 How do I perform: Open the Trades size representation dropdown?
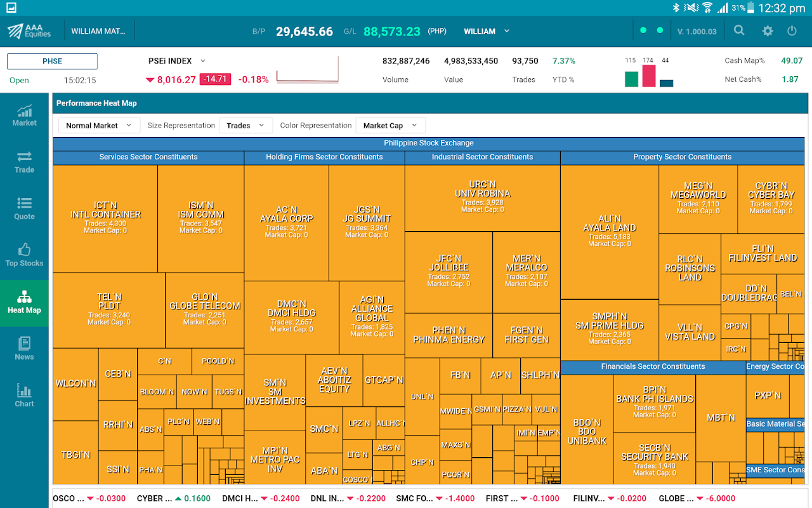[246, 125]
